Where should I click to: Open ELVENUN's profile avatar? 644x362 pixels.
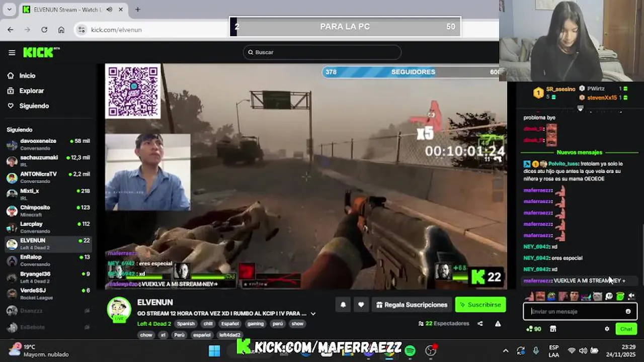click(119, 309)
